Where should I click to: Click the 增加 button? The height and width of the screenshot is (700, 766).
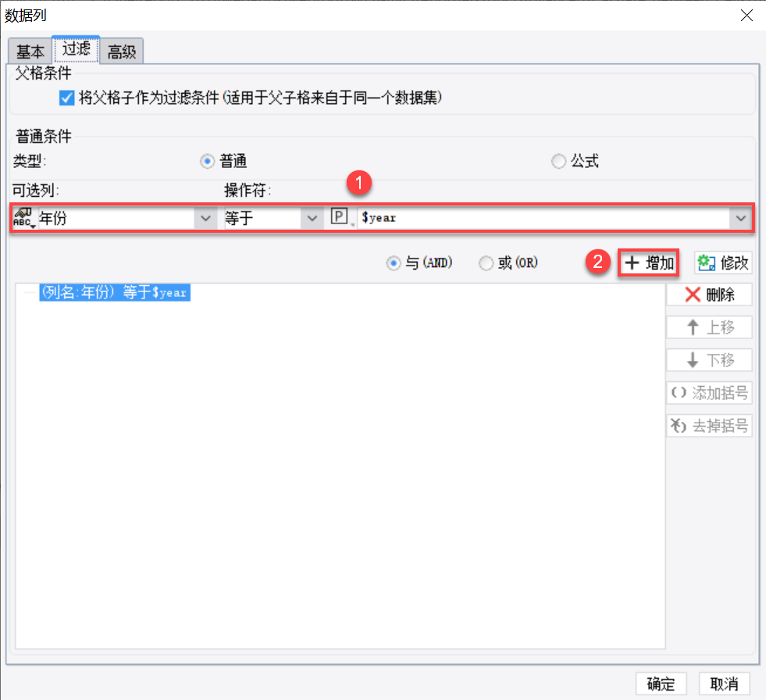pyautogui.click(x=649, y=263)
